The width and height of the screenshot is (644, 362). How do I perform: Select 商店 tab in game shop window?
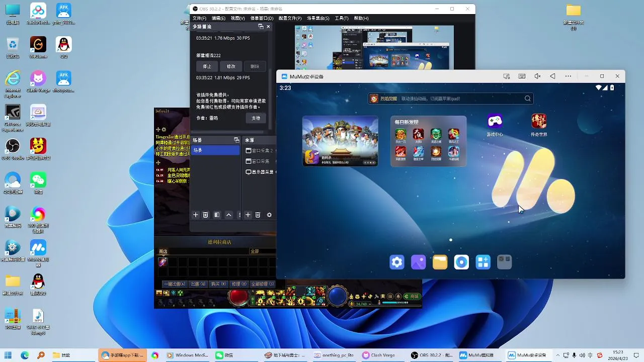pyautogui.click(x=163, y=251)
